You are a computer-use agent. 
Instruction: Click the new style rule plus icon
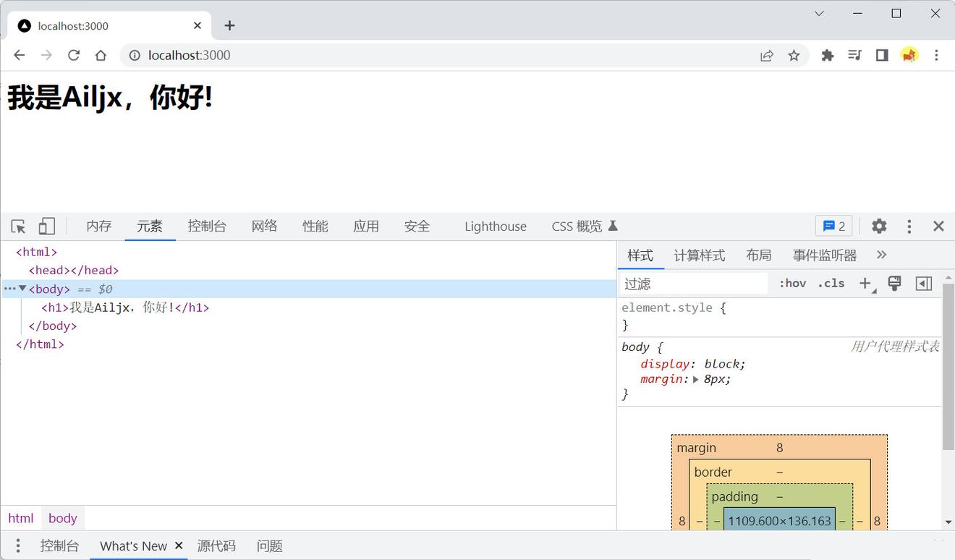click(865, 284)
